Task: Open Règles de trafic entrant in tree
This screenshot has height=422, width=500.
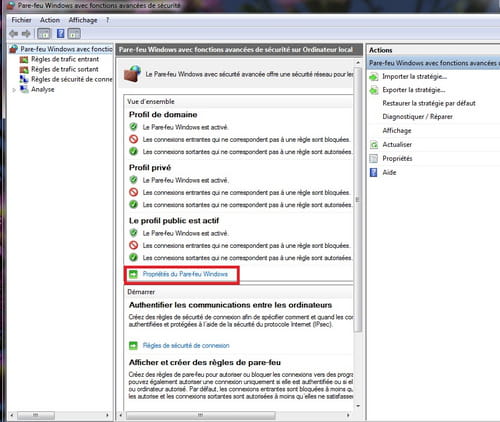Action: (65, 59)
